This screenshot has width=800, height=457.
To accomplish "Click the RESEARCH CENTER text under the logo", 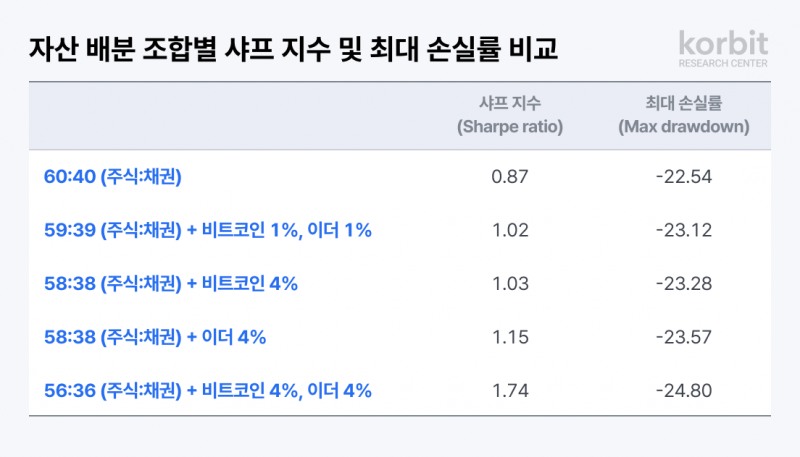I will 723,62.
